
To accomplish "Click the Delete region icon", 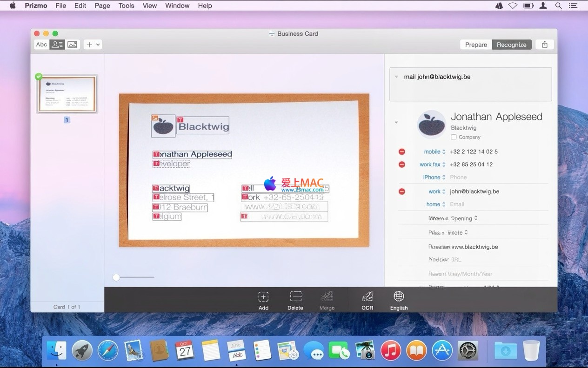I will [295, 297].
